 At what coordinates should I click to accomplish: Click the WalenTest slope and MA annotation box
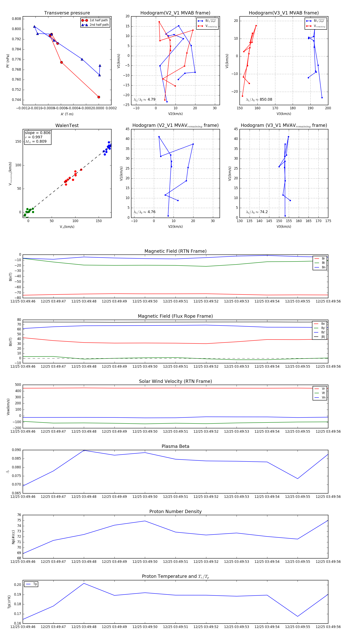click(x=37, y=137)
